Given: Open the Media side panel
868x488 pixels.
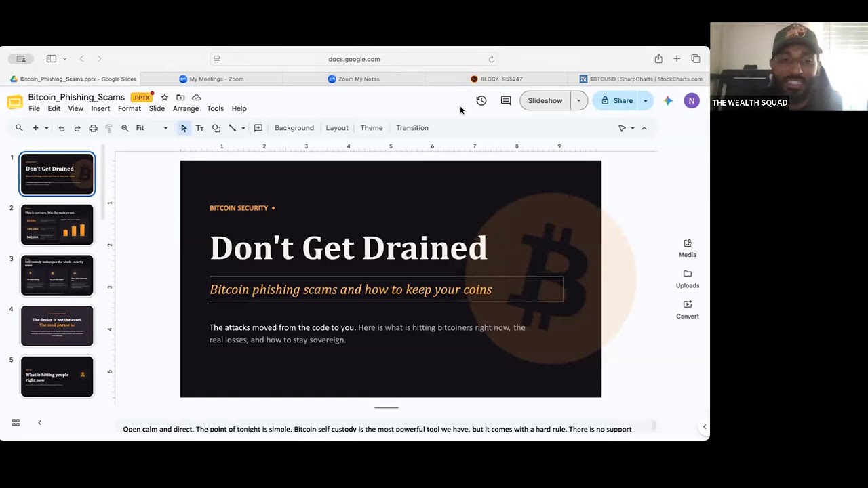Looking at the screenshot, I should (x=688, y=248).
